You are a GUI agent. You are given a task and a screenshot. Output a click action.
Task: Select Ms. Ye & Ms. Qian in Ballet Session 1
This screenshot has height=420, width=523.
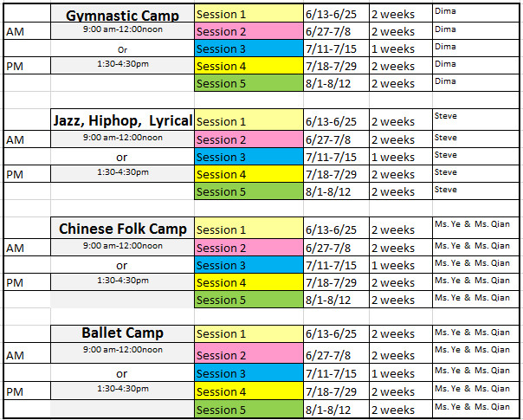click(476, 332)
